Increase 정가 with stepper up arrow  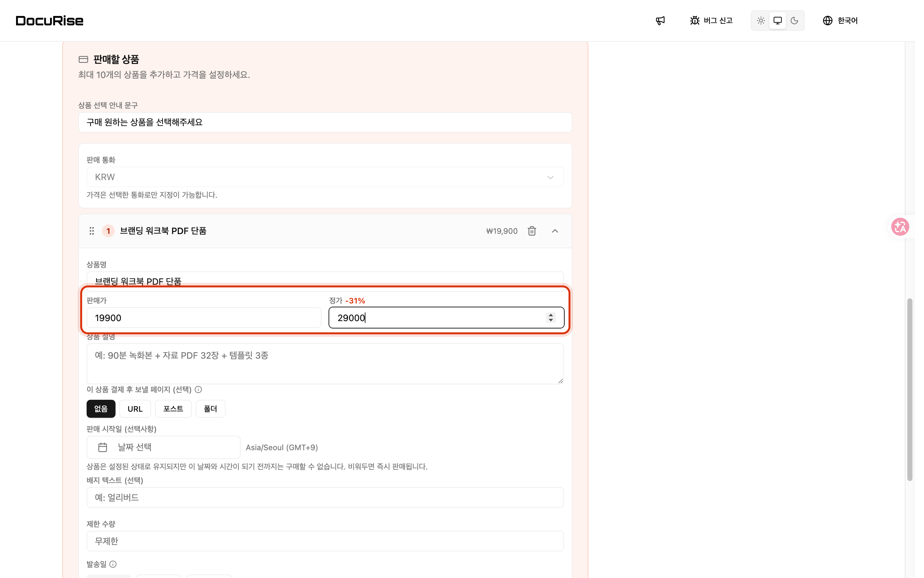click(551, 315)
